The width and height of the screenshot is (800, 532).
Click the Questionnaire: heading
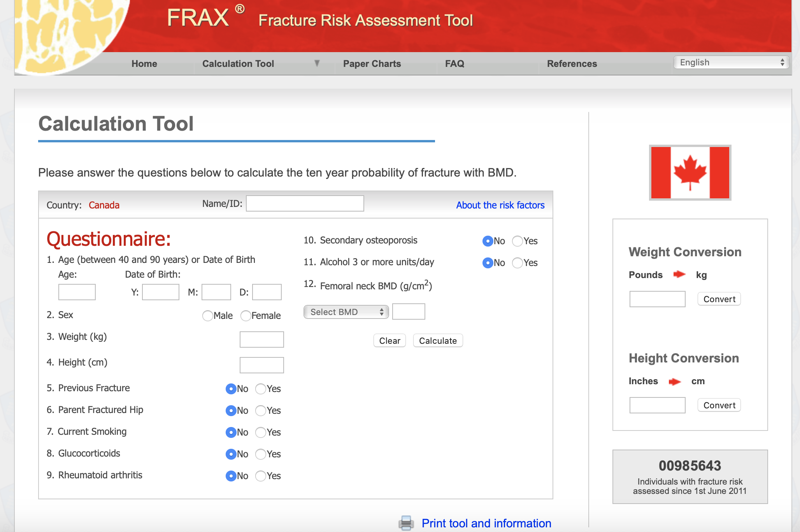point(109,239)
